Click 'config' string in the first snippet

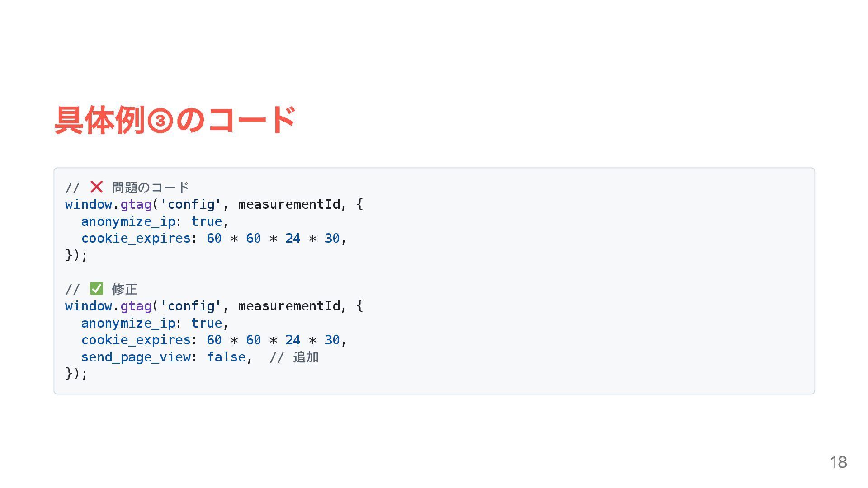click(190, 204)
